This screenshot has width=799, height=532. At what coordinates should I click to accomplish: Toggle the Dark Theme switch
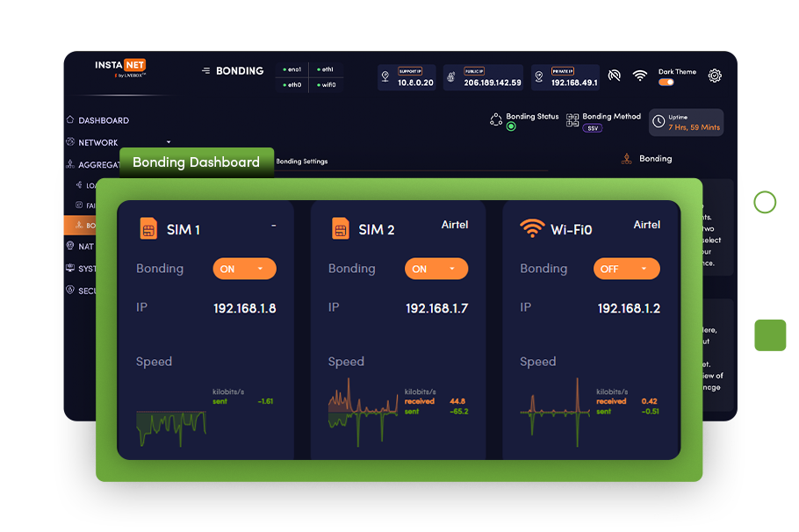tap(666, 83)
